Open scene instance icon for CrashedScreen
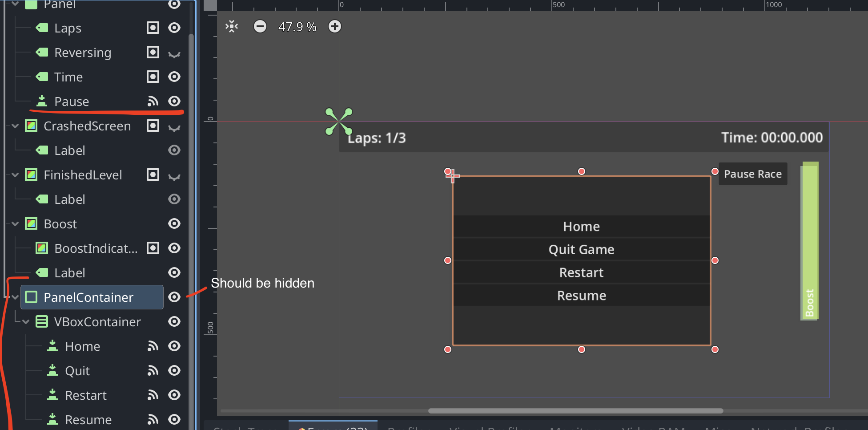The image size is (868, 430). click(153, 126)
